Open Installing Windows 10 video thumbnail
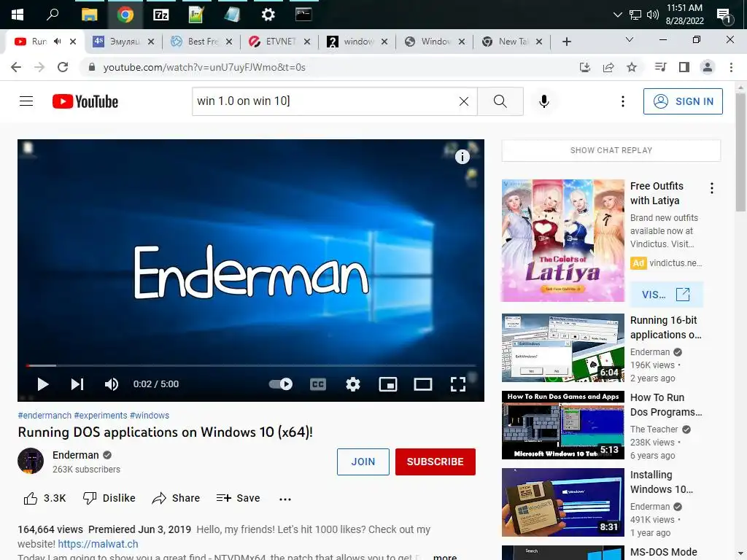747x560 pixels. (x=562, y=502)
